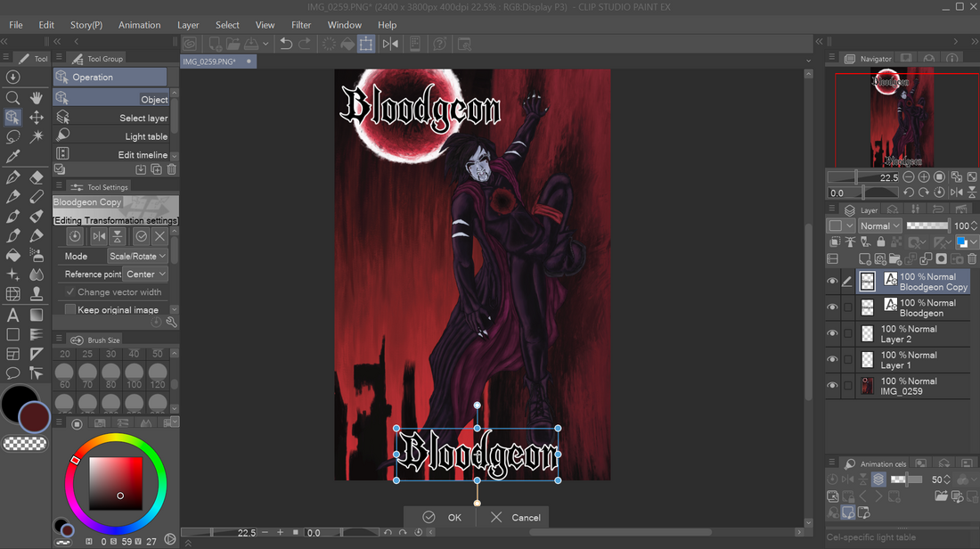Open the Layer palette menu (three lines)
Image resolution: width=980 pixels, height=549 pixels.
(832, 209)
